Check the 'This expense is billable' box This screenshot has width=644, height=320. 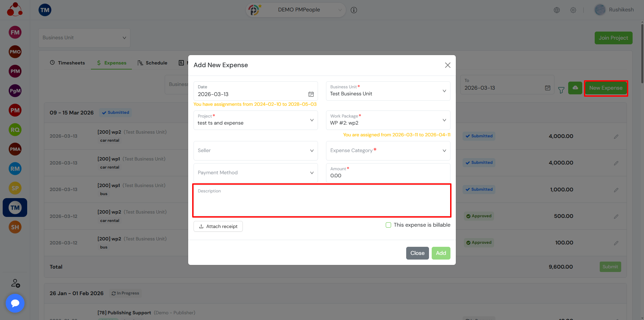tap(388, 225)
